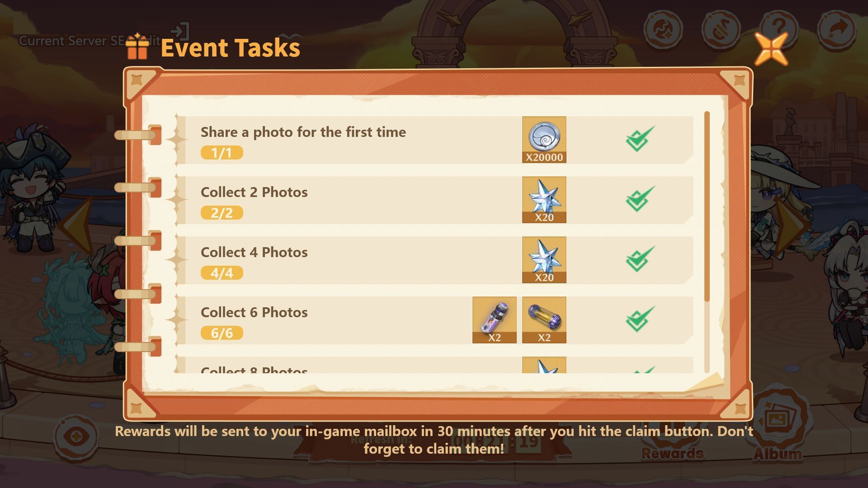Open the Rewards button
Viewport: 868px width, 488px height.
pyautogui.click(x=672, y=443)
